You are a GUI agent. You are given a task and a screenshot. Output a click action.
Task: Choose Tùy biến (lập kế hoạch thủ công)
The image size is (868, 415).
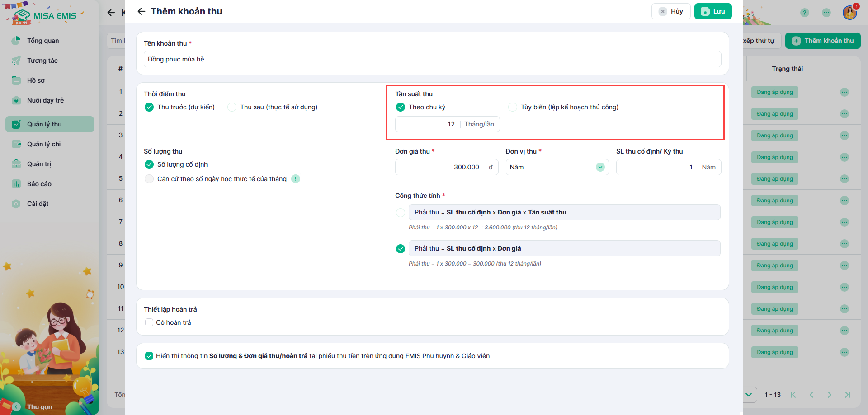pos(513,107)
